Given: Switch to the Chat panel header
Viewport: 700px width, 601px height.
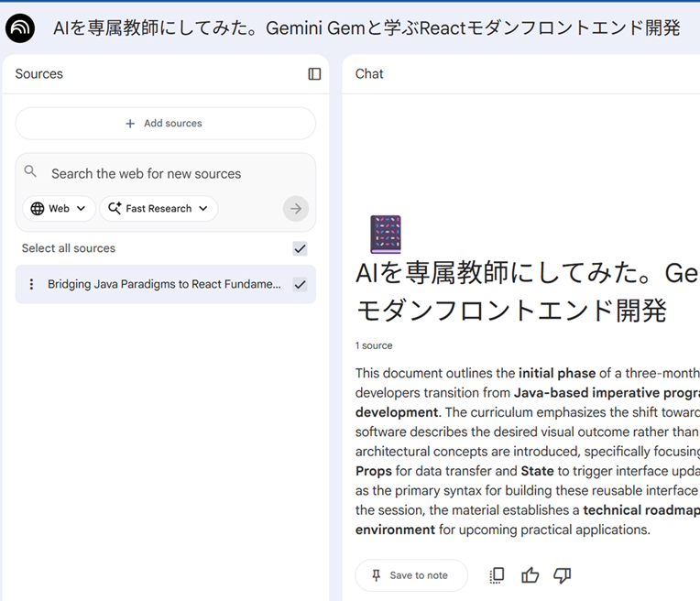Looking at the screenshot, I should coord(369,74).
